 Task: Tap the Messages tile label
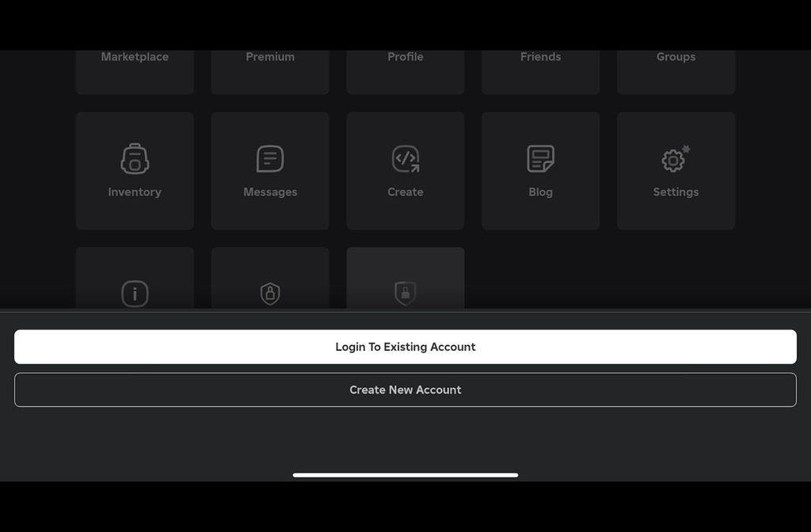[x=270, y=192]
